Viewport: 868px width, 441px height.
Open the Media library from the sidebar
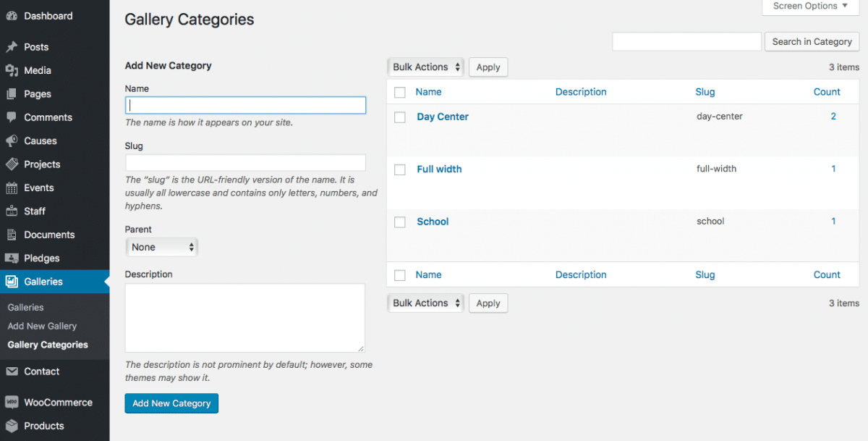coord(13,70)
